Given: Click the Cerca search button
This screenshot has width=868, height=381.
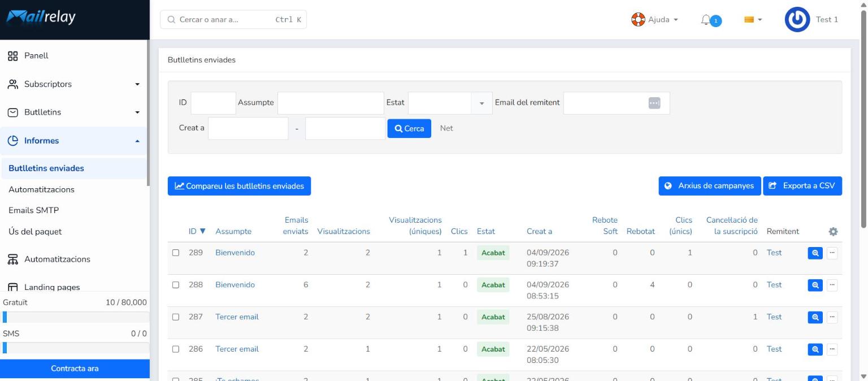Looking at the screenshot, I should point(409,128).
